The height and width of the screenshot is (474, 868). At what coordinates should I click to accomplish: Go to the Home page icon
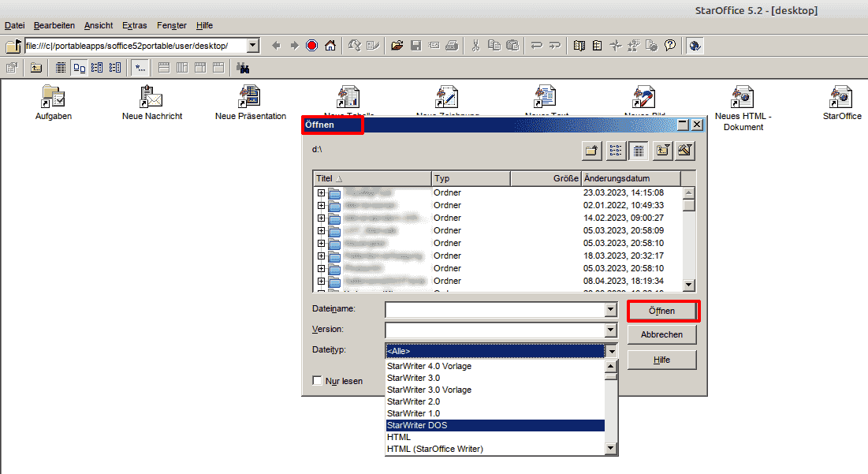[330, 46]
